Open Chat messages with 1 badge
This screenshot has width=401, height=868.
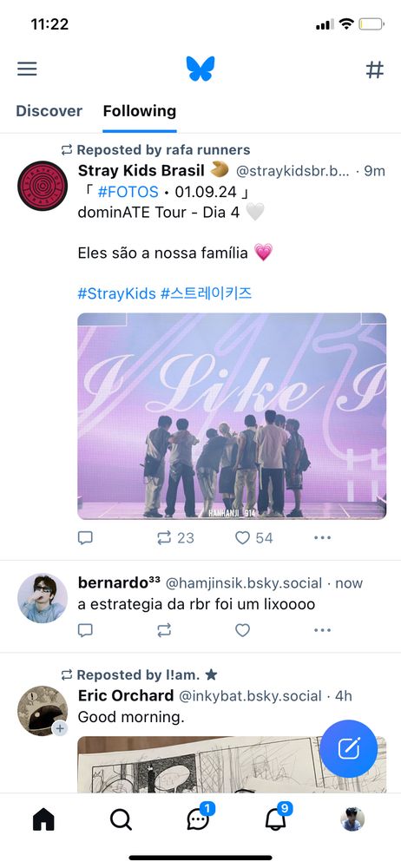pos(199,819)
